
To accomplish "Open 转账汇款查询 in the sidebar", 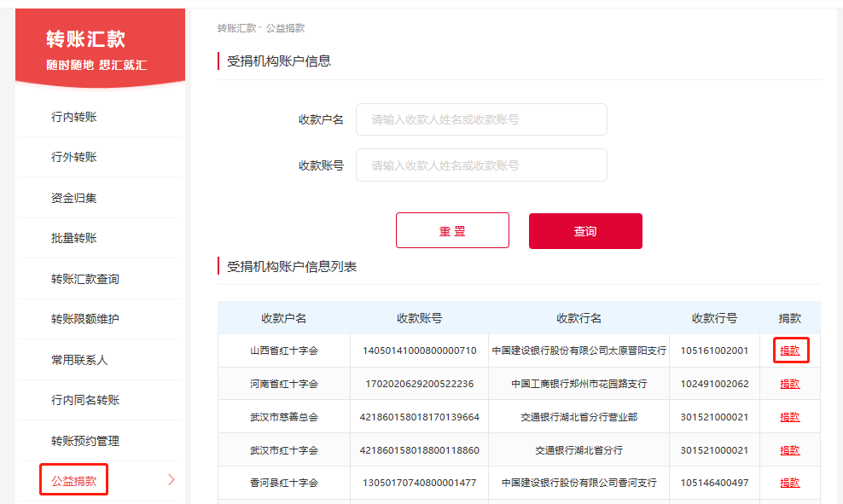I will pos(81,278).
